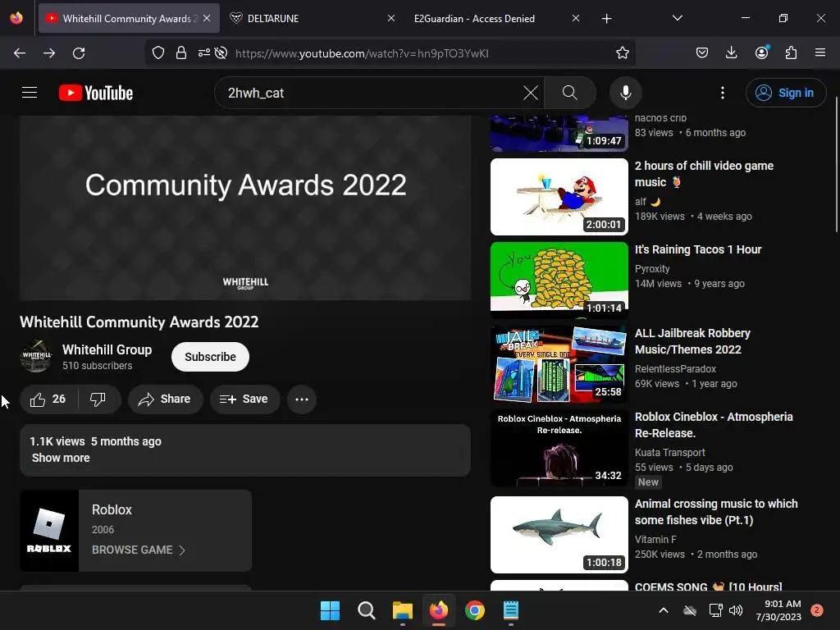Screen dimensions: 840x630
Task: Open a new browser tab
Action: (x=606, y=19)
